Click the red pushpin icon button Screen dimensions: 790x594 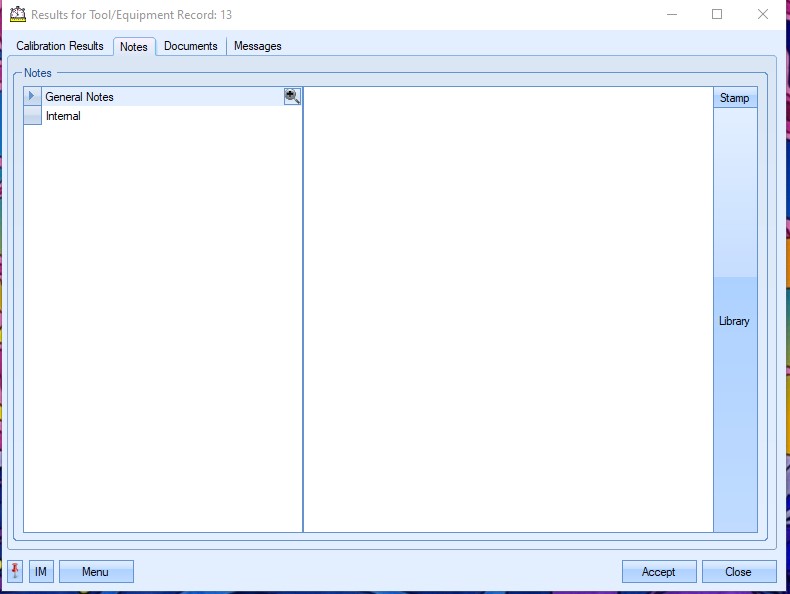pyautogui.click(x=15, y=571)
